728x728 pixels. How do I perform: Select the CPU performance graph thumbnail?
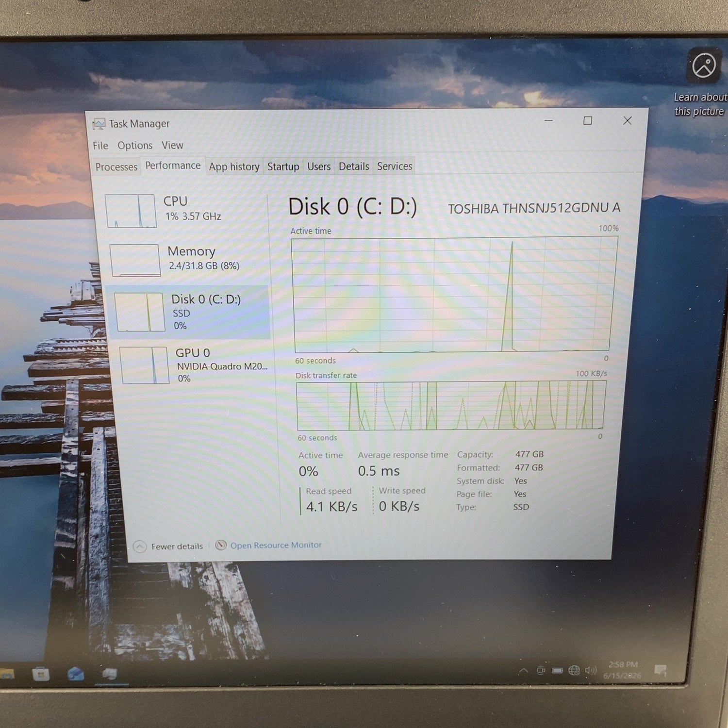point(130,211)
